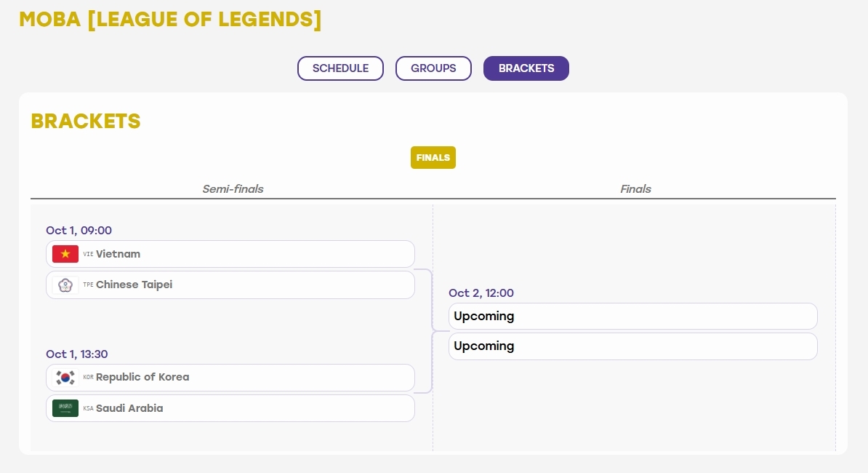Select the Vietnam team name
Screen dimensions: 868x473
(118, 254)
